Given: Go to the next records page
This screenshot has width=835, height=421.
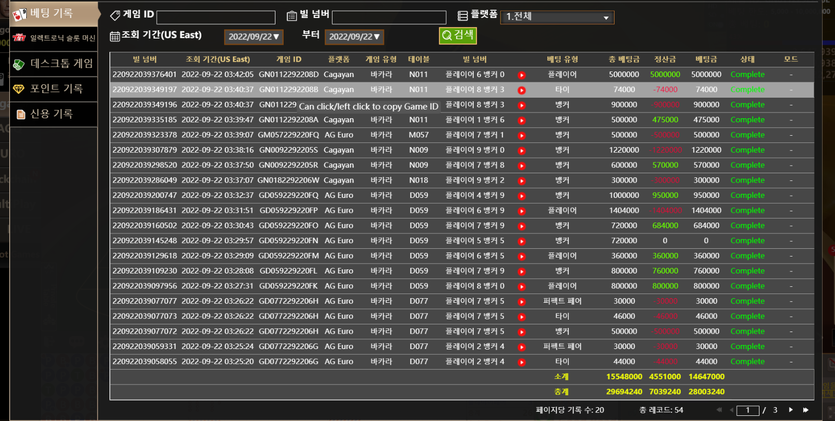Looking at the screenshot, I should coord(790,410).
